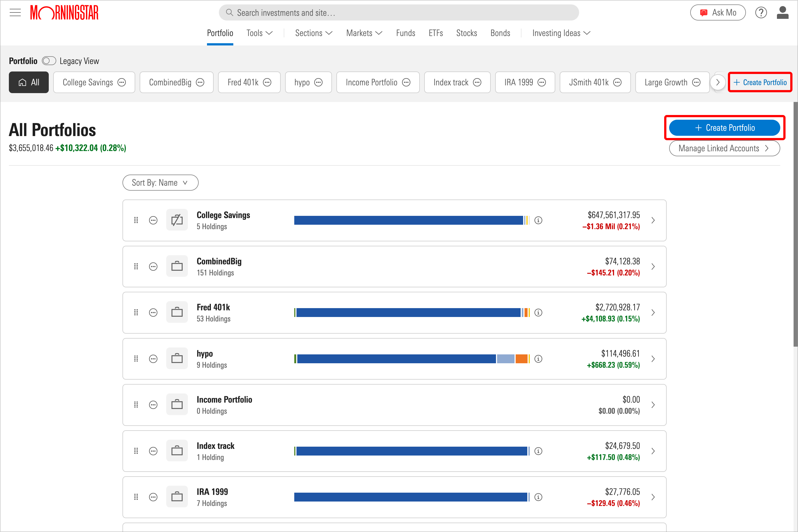
Task: Open options icon on hypo chip
Action: (x=318, y=83)
